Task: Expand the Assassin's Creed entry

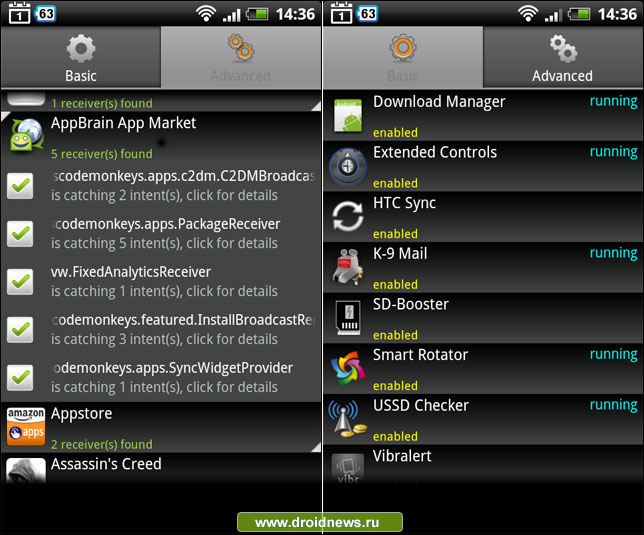Action: [161, 470]
